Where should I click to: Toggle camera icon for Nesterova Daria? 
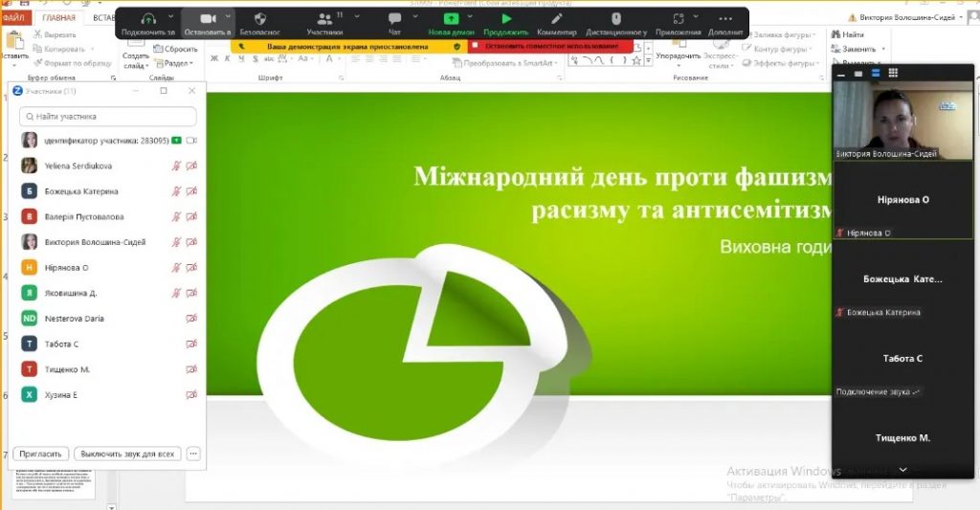pyautogui.click(x=191, y=319)
